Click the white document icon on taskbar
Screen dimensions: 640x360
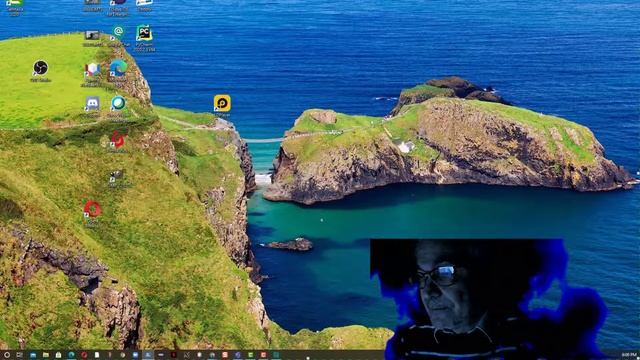point(97,355)
